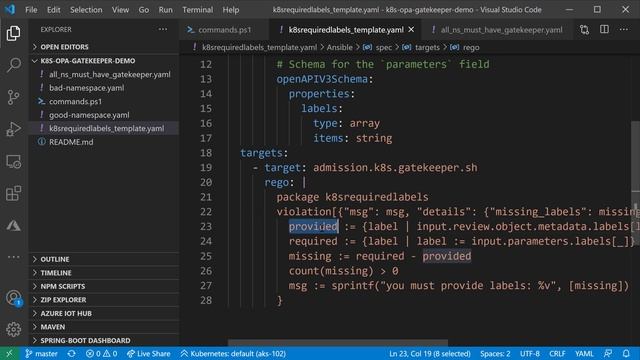Open the Go menu
This screenshot has width=640, height=360.
coord(144,10)
